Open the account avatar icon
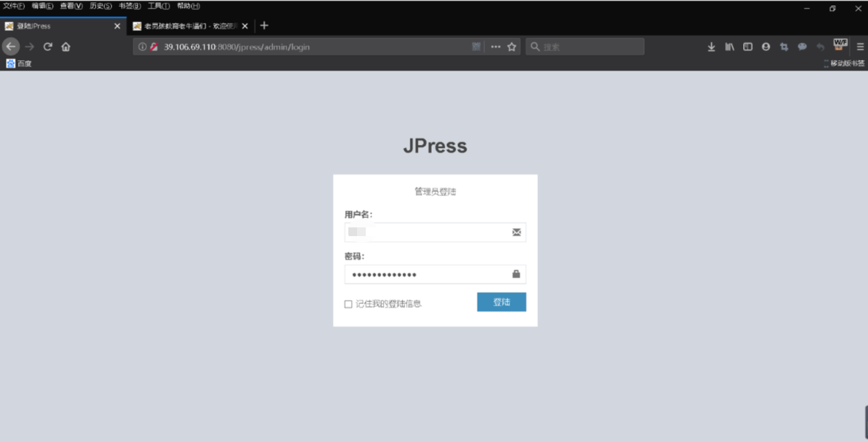The height and width of the screenshot is (442, 868). pyautogui.click(x=766, y=47)
